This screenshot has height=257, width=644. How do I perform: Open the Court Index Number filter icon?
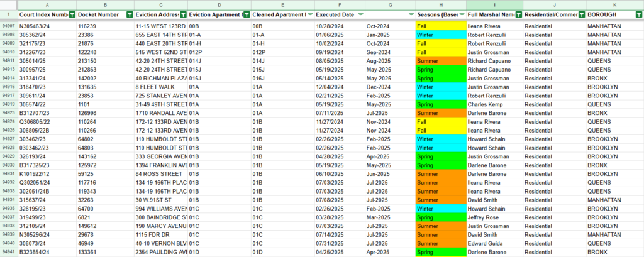[x=70, y=14]
